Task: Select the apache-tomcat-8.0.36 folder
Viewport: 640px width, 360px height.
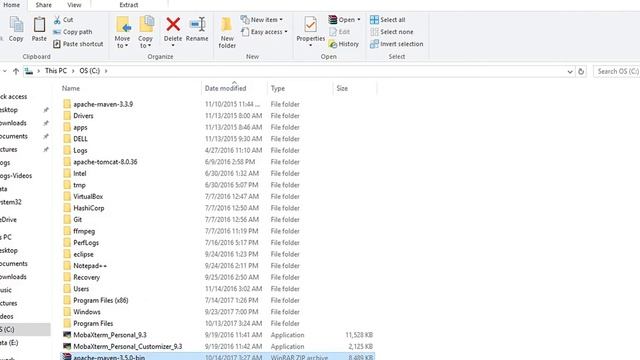Action: [x=218, y=162]
